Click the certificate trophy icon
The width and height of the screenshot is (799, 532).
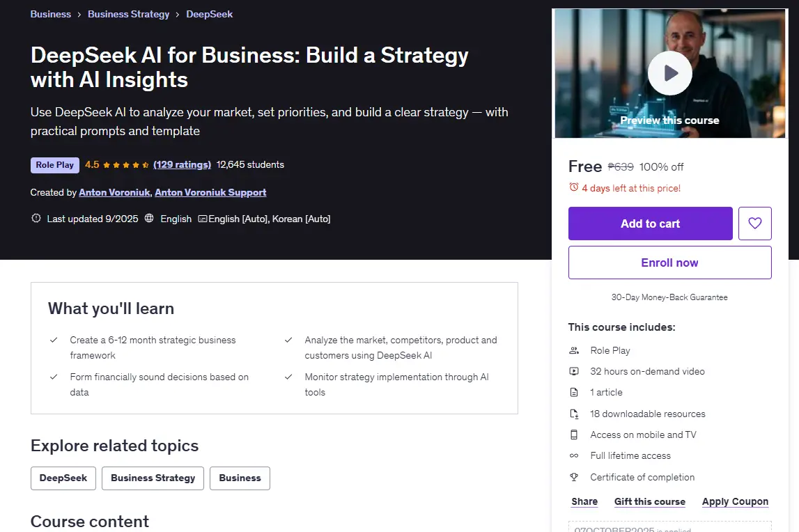coord(574,477)
